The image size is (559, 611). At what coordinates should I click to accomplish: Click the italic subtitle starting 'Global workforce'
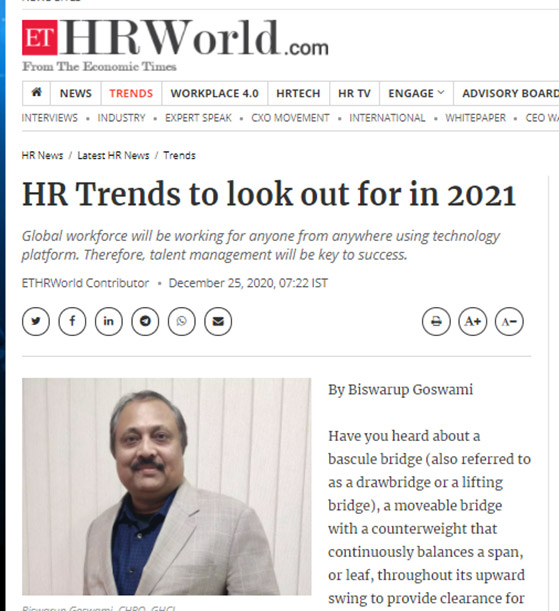[x=261, y=245]
